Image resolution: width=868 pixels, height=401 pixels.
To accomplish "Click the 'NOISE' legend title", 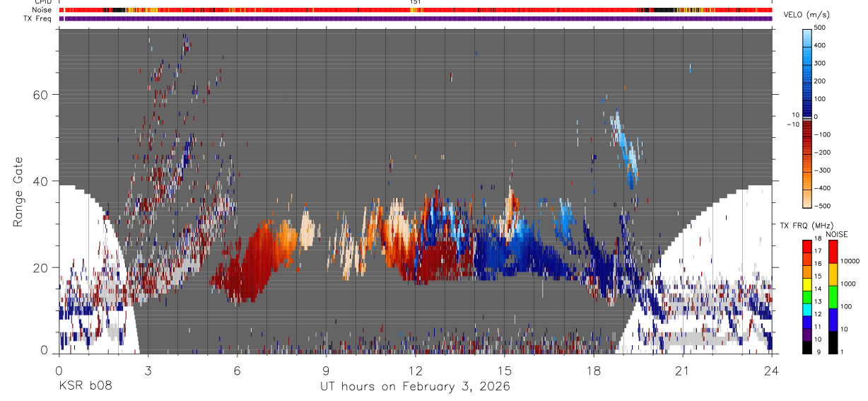I will tap(837, 235).
